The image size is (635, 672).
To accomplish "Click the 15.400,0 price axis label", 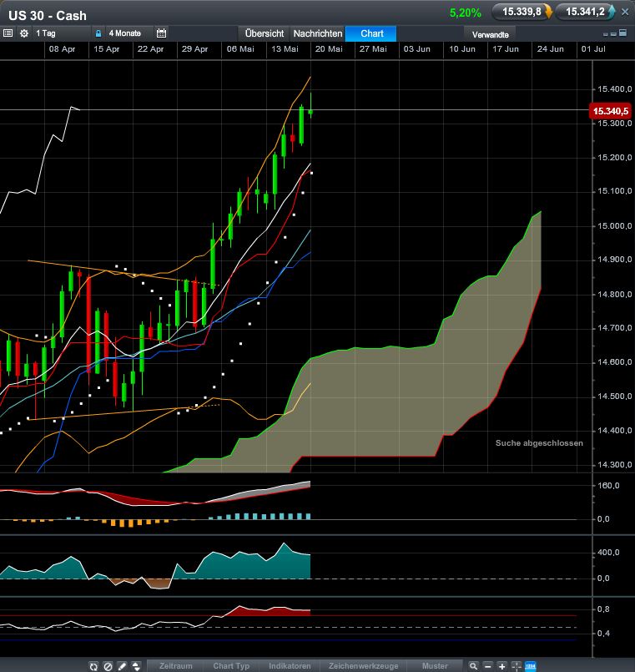I will pyautogui.click(x=614, y=89).
